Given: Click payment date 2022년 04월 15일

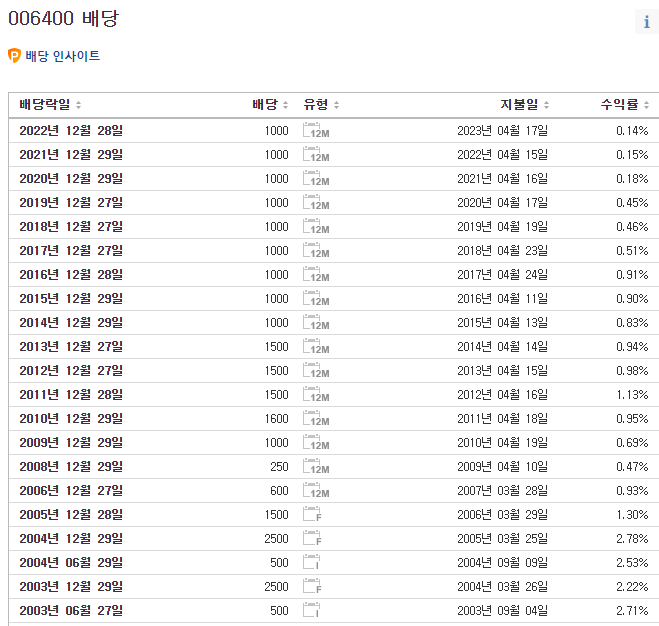Looking at the screenshot, I should click(x=503, y=154).
